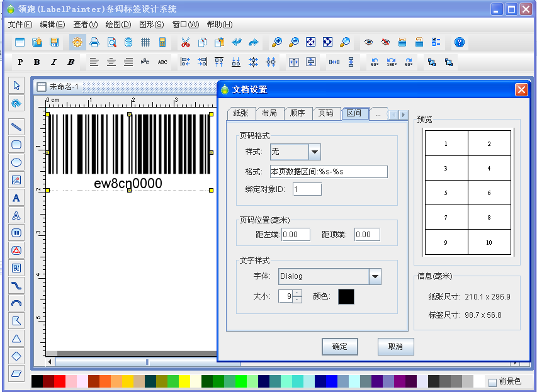
Task: Open the 绘图(D) menu
Action: (x=118, y=25)
